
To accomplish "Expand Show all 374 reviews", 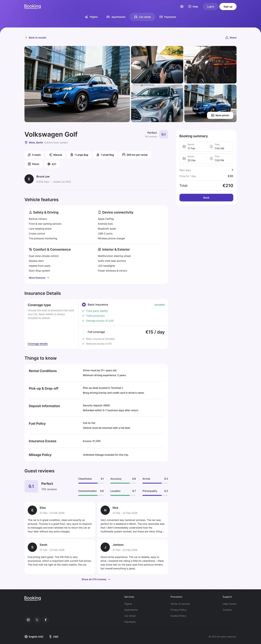I will click(96, 579).
